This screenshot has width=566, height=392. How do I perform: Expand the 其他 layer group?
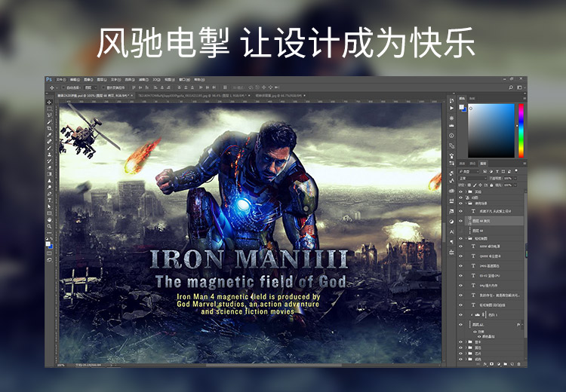pos(466,191)
